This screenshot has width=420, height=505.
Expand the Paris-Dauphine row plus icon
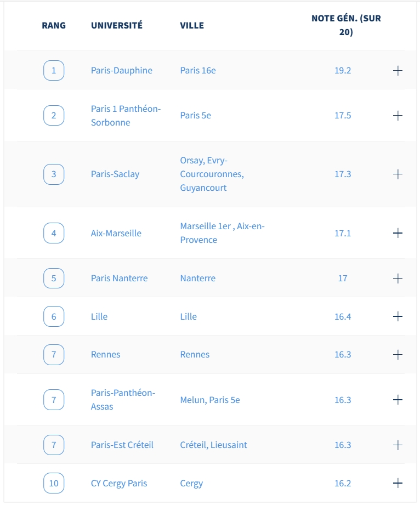tap(398, 71)
